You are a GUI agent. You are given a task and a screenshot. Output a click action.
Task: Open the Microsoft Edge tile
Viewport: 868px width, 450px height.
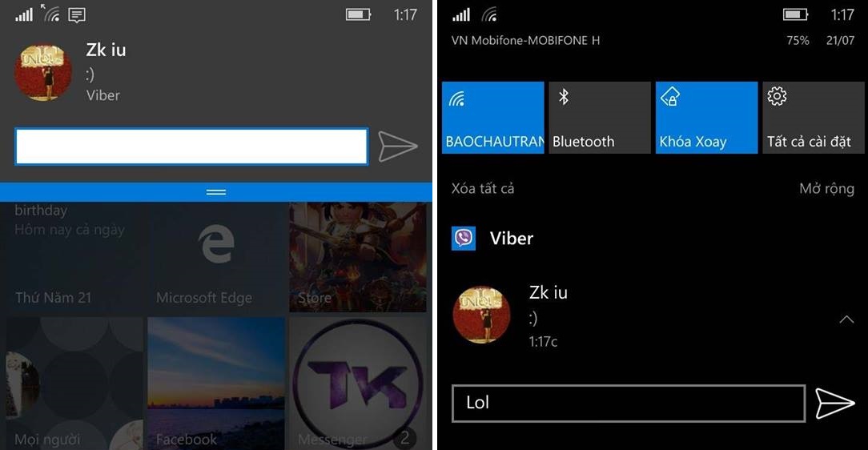216,257
